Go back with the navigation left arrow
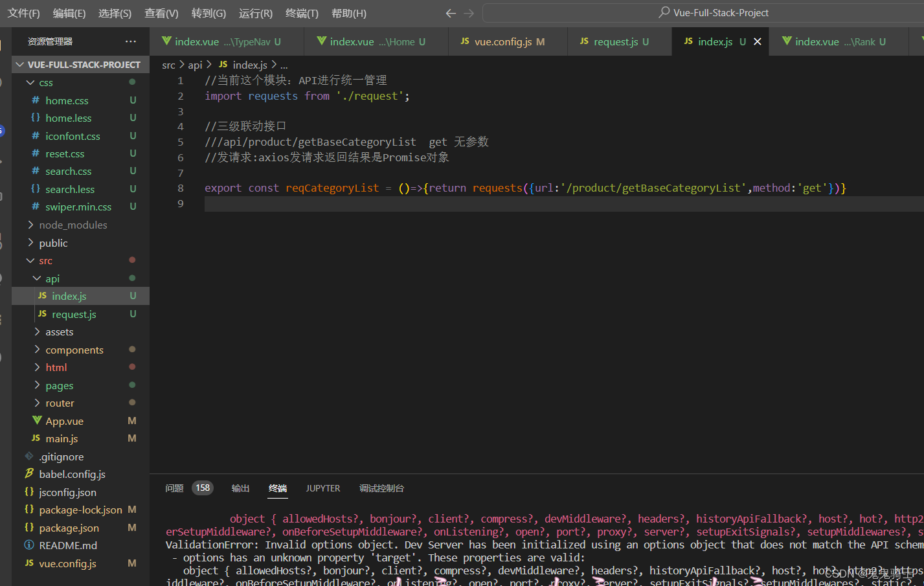This screenshot has width=924, height=586. click(x=451, y=13)
